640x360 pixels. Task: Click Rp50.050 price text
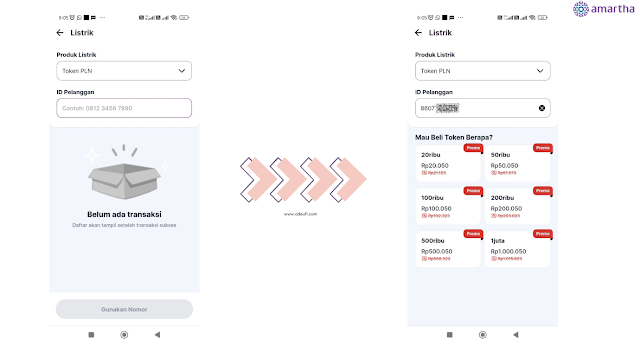[504, 166]
